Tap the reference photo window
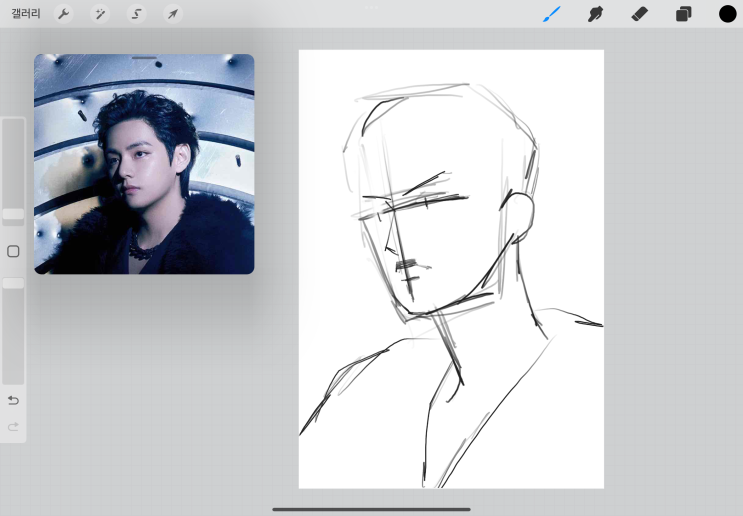Screen dimensions: 743x516 (x=144, y=164)
